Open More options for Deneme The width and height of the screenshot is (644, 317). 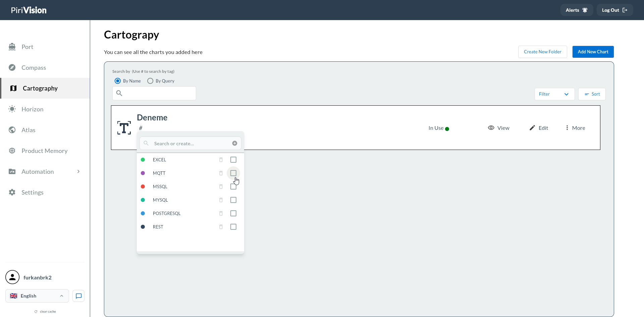click(575, 128)
